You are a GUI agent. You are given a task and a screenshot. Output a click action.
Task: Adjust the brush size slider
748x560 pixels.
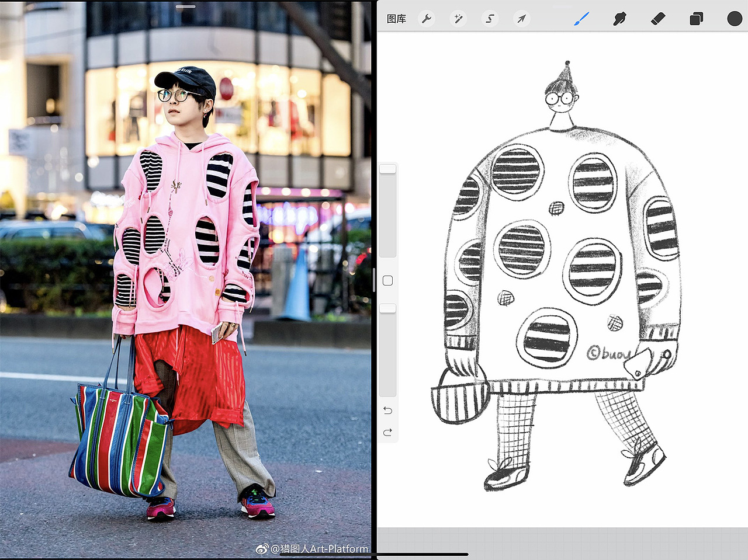point(387,210)
